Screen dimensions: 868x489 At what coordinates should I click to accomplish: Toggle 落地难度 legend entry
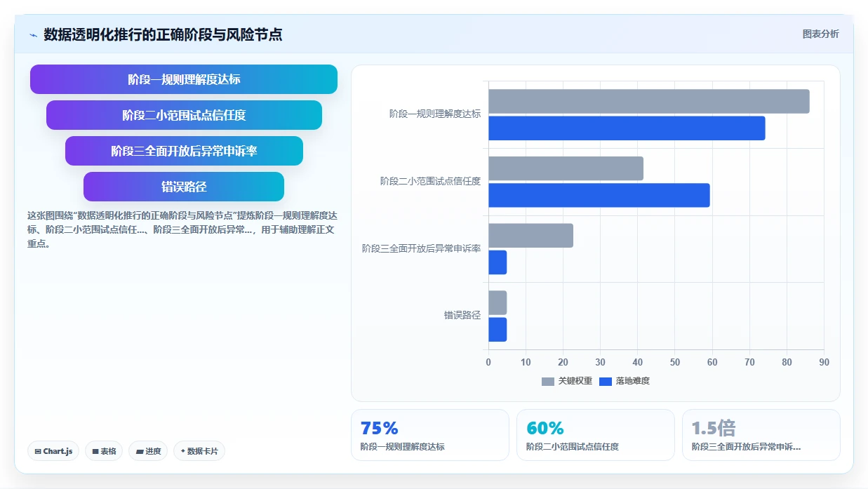(625, 381)
